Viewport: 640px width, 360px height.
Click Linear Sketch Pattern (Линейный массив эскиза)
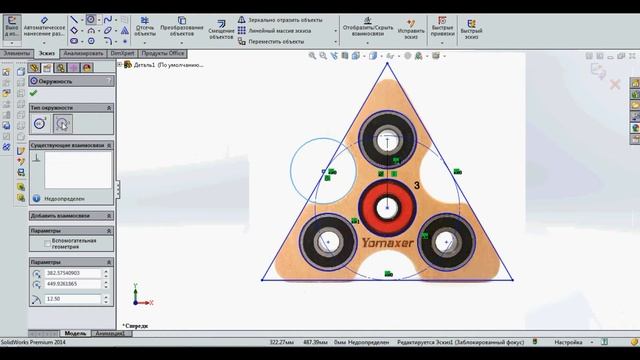[274, 31]
